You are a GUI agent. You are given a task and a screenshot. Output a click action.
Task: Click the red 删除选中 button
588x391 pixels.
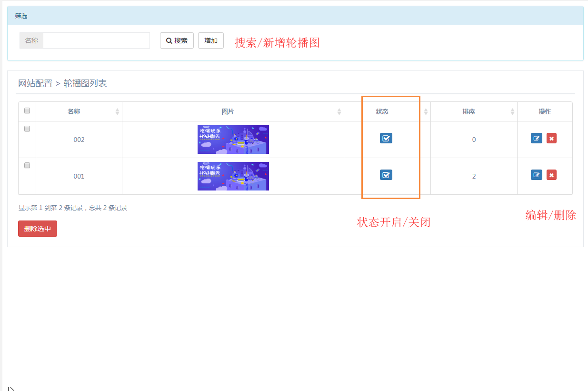38,229
